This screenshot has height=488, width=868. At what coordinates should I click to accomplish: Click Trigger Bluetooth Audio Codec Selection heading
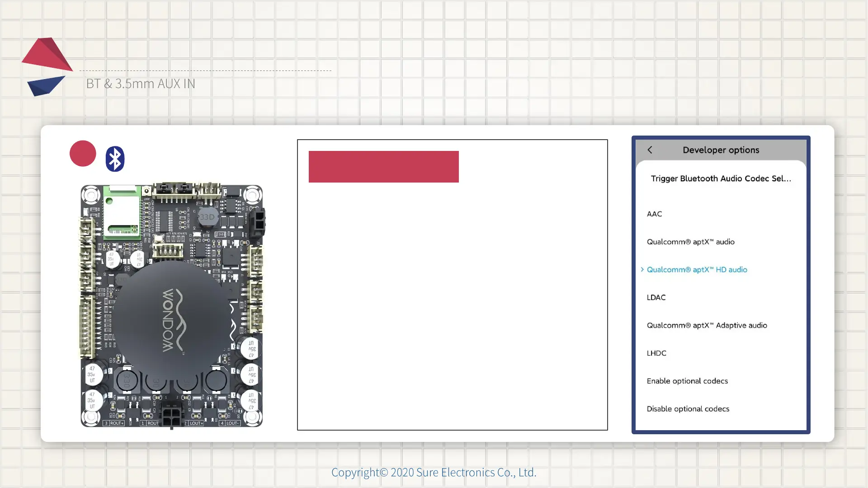[x=721, y=178]
